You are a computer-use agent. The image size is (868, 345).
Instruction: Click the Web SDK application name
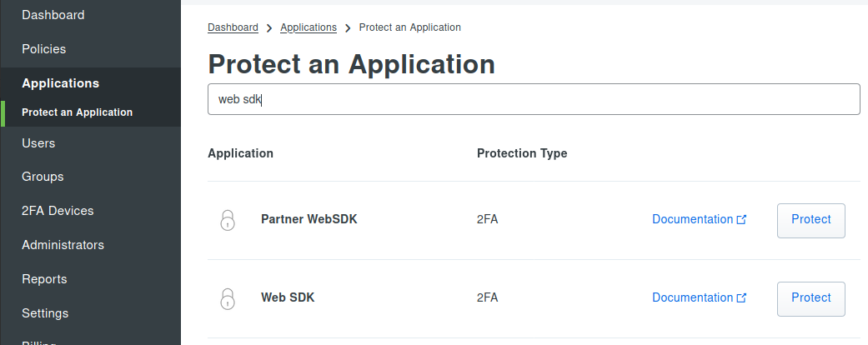click(288, 298)
